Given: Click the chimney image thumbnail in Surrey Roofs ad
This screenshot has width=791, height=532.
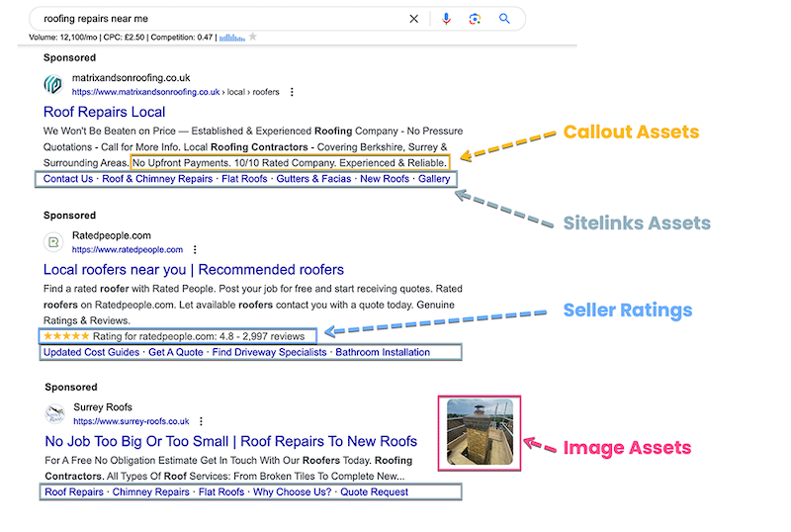Looking at the screenshot, I should 480,432.
